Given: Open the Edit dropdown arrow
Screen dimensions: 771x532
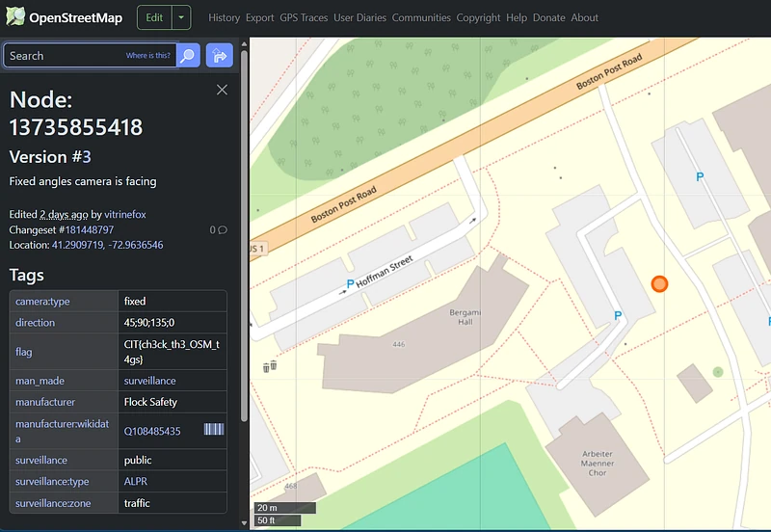Looking at the screenshot, I should (181, 17).
